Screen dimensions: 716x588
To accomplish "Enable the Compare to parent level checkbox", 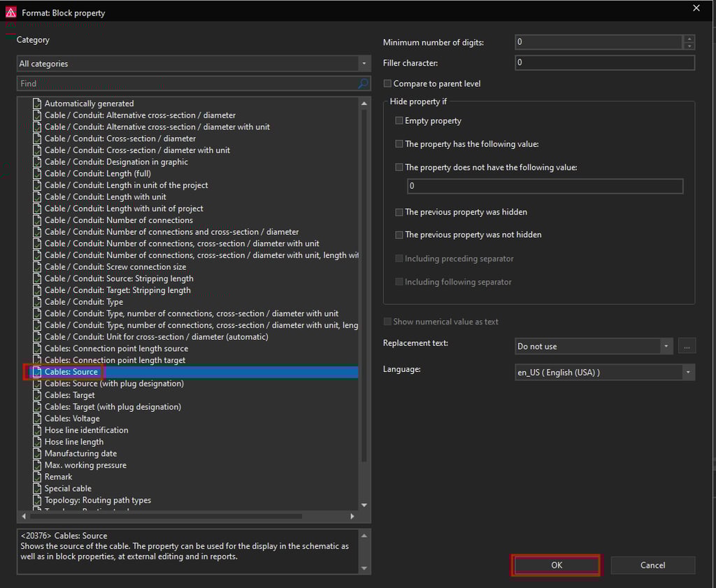I will tap(388, 84).
